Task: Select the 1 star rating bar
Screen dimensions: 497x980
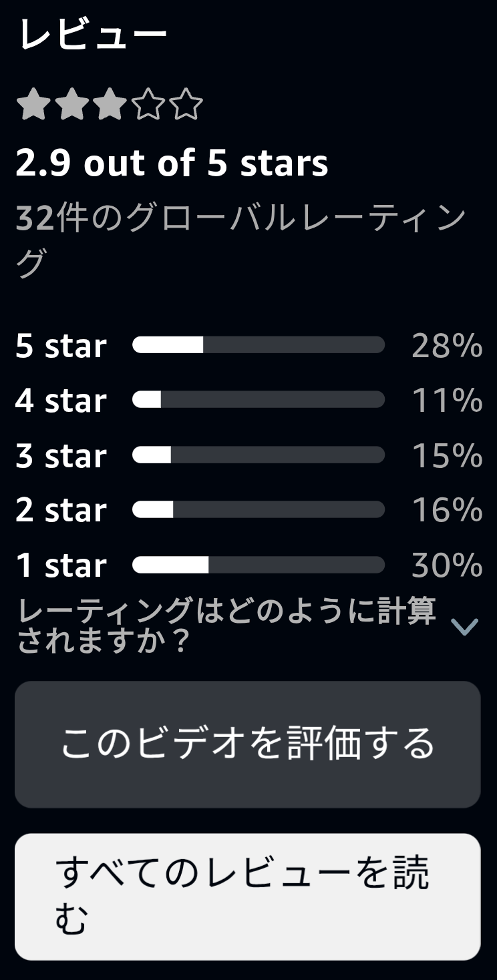Action: pos(259,565)
